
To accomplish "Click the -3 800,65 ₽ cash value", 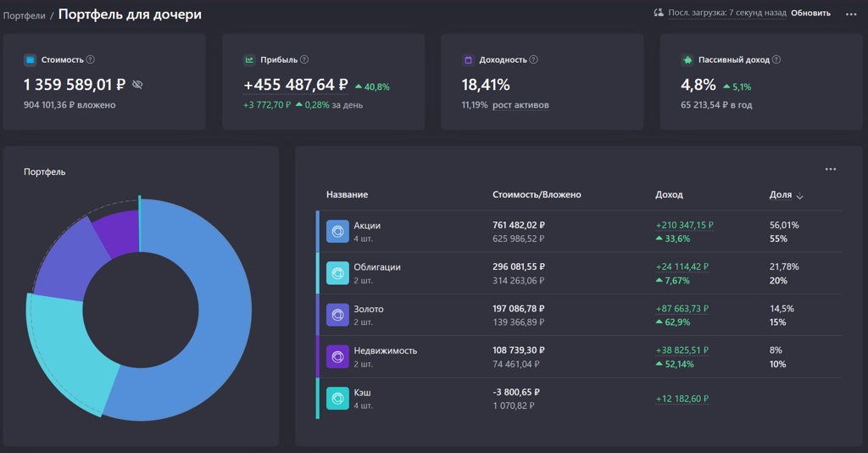I will tap(516, 392).
